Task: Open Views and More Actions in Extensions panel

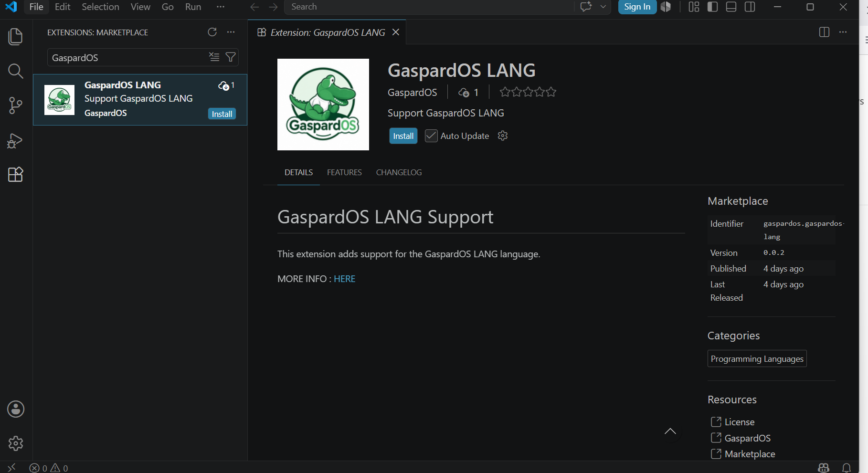Action: [x=231, y=32]
